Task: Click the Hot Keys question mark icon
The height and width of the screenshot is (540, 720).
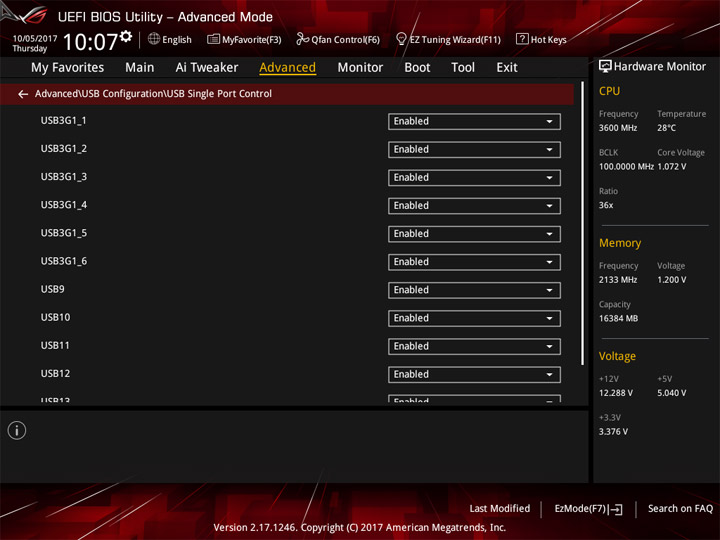Action: pos(522,39)
